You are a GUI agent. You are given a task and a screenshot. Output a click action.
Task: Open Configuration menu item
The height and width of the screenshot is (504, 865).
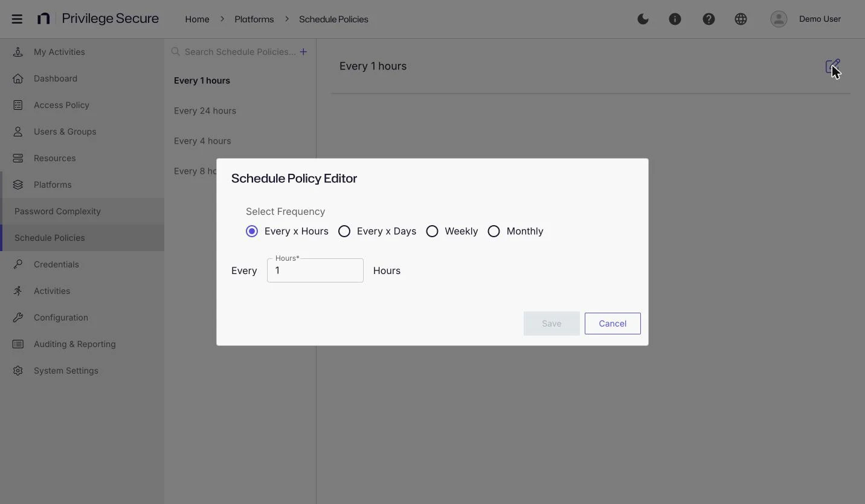pyautogui.click(x=82, y=317)
